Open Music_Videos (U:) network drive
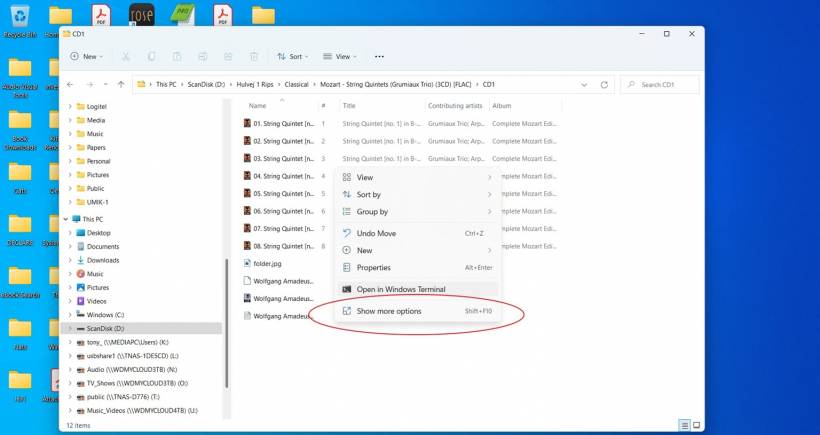 tap(137, 411)
